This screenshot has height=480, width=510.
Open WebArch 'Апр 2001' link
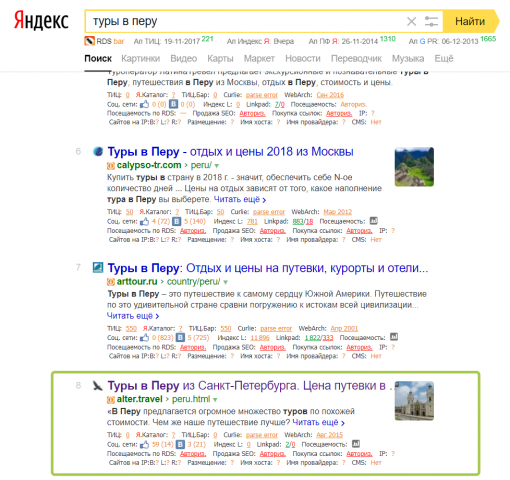[x=344, y=329]
